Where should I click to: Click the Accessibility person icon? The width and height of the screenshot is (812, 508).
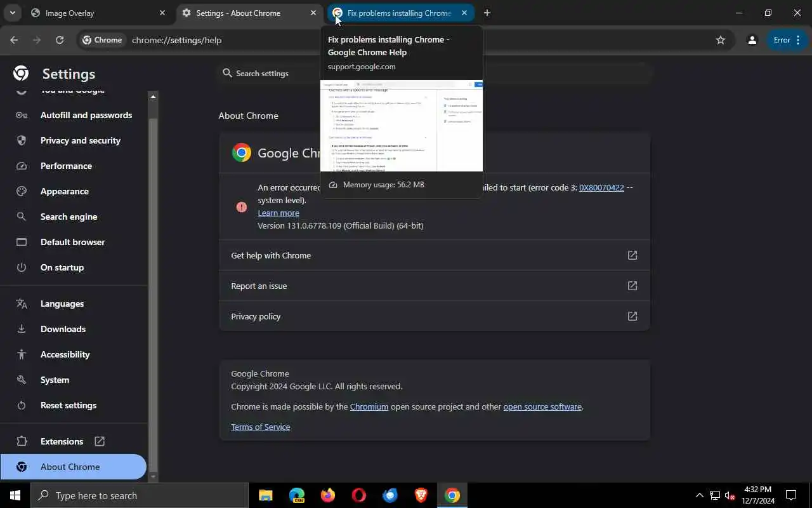22,354
